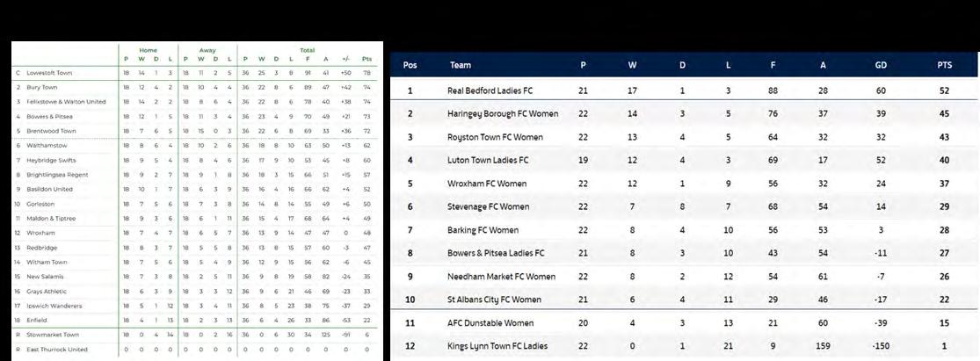Click the Real Bedford Ladies FC team name

(x=490, y=90)
